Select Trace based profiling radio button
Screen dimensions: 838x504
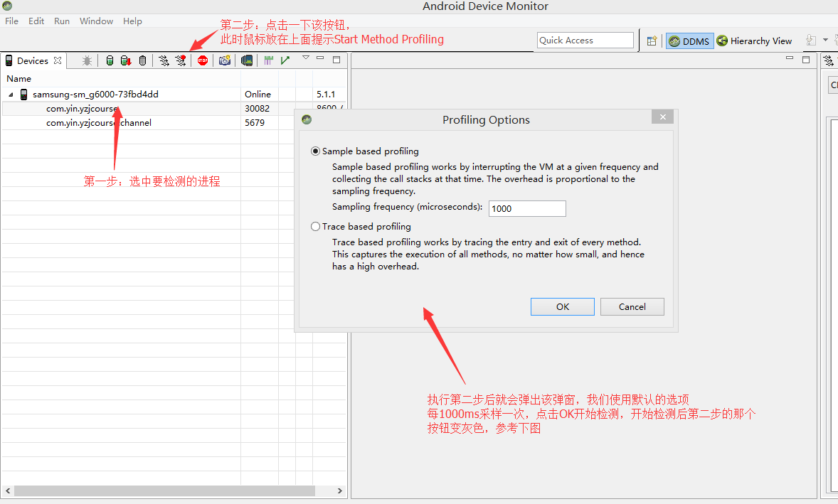315,226
